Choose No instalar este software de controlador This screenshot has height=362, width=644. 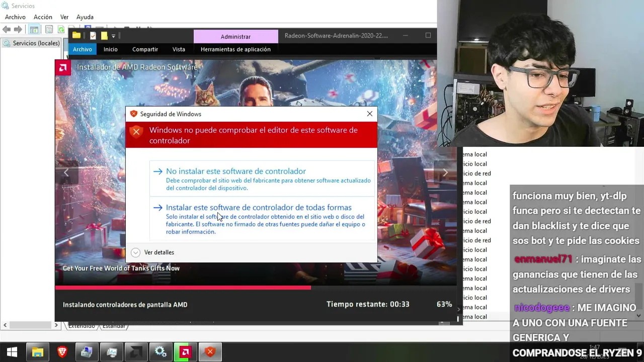coord(262,178)
